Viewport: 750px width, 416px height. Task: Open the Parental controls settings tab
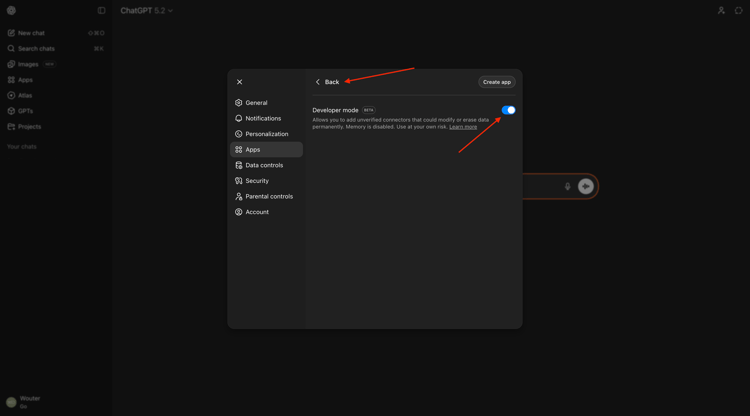pos(266,197)
